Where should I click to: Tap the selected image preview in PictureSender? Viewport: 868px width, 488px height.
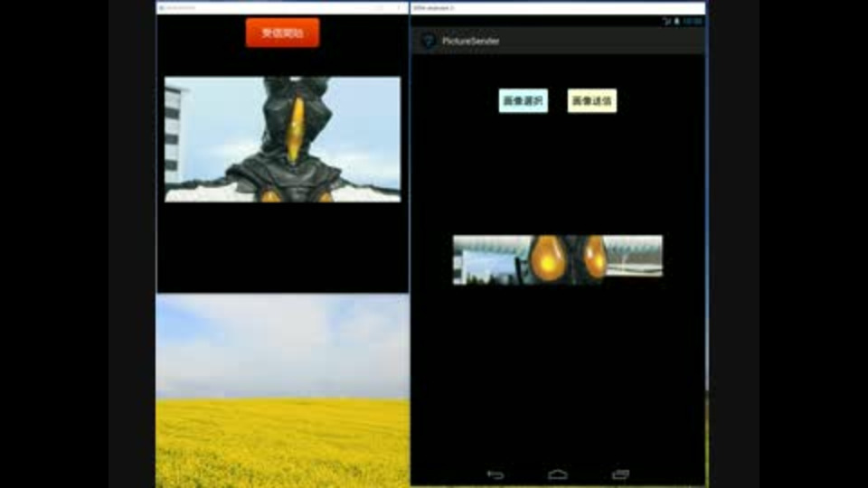pyautogui.click(x=558, y=260)
